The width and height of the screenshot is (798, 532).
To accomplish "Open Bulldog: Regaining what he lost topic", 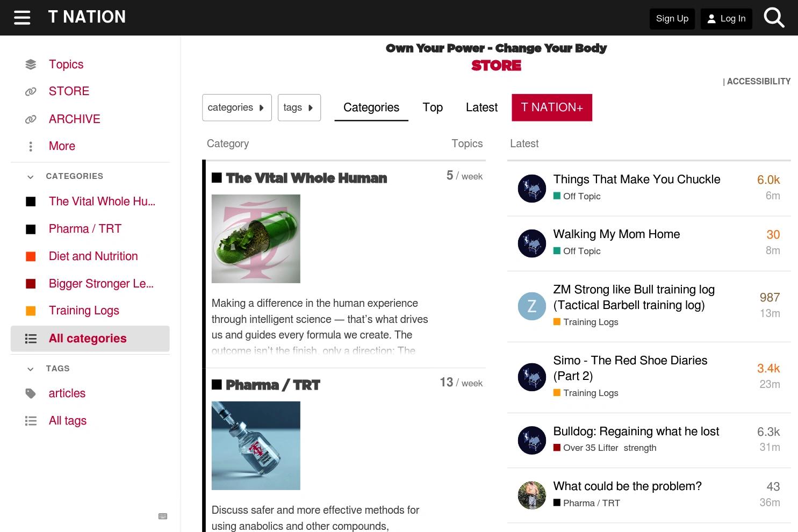I will coord(636,432).
